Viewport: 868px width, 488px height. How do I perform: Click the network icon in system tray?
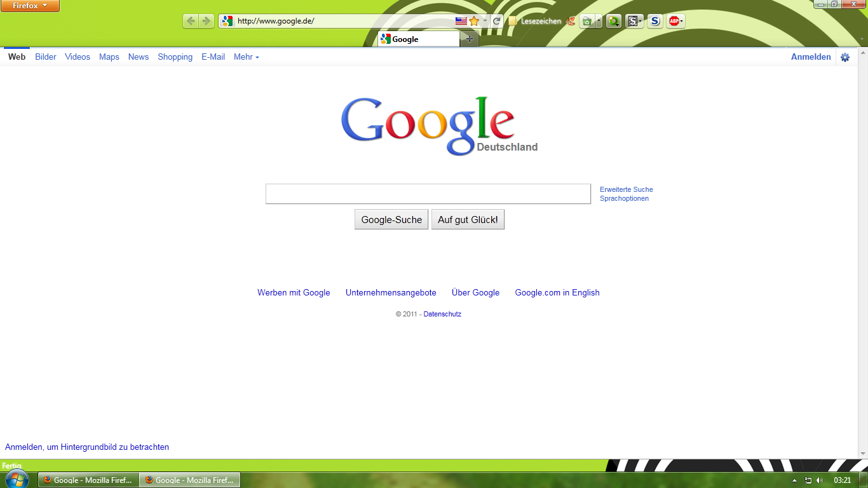pos(808,480)
